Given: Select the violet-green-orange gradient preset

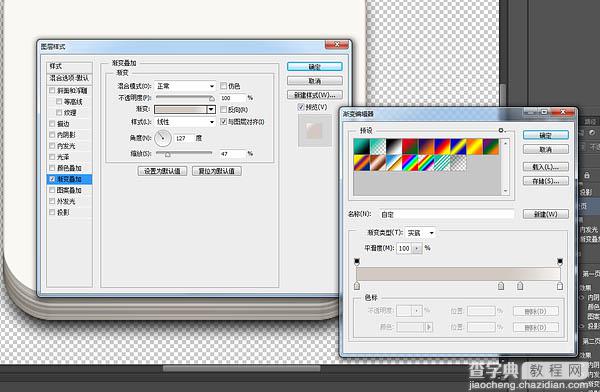Looking at the screenshot, I should pos(490,147).
